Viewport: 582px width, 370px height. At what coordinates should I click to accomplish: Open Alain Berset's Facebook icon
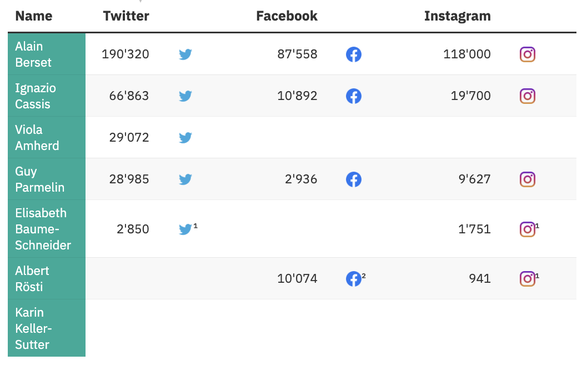pyautogui.click(x=354, y=55)
